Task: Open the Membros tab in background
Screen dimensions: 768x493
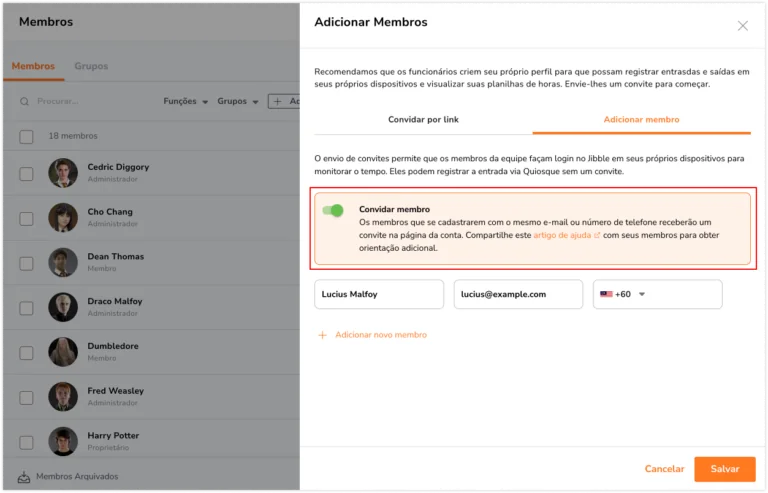Action: (33, 66)
